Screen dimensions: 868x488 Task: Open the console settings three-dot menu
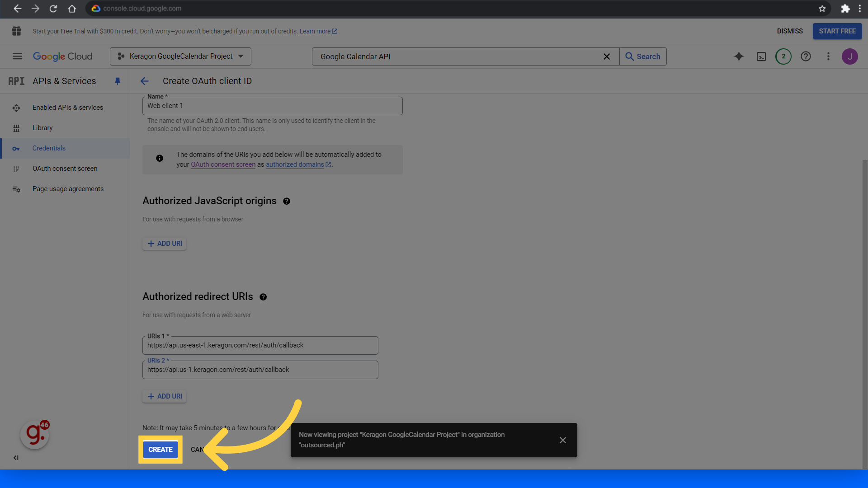828,56
